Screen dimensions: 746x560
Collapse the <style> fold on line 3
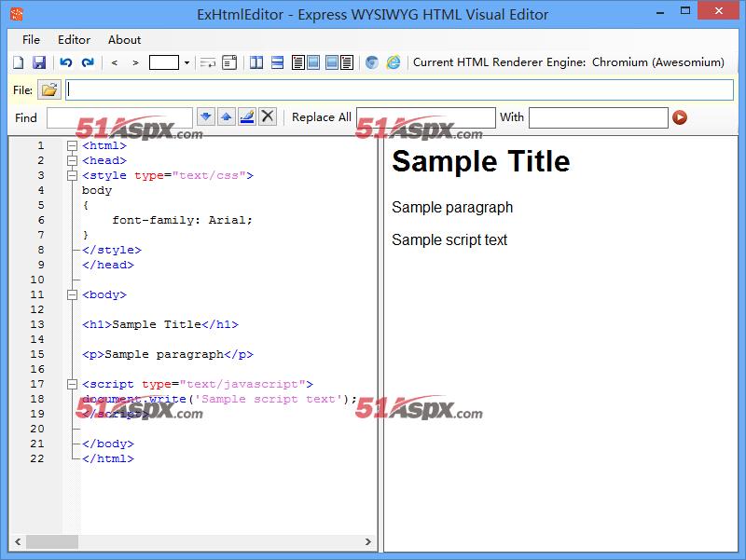(x=72, y=176)
